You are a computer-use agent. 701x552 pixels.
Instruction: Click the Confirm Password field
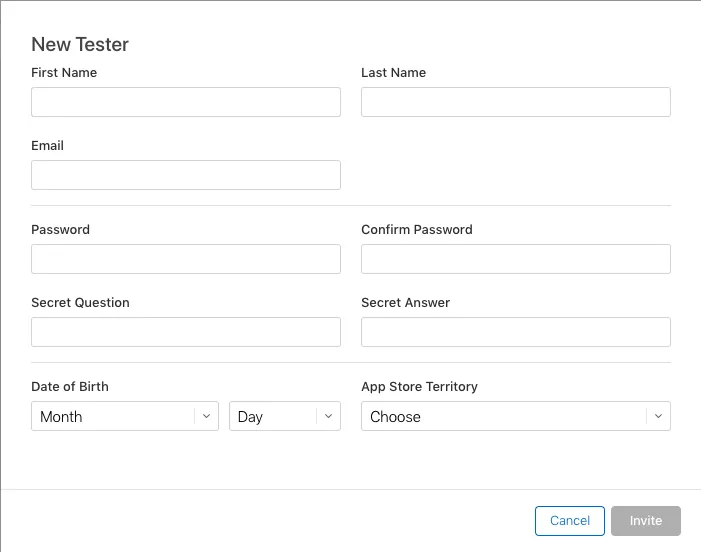click(516, 259)
